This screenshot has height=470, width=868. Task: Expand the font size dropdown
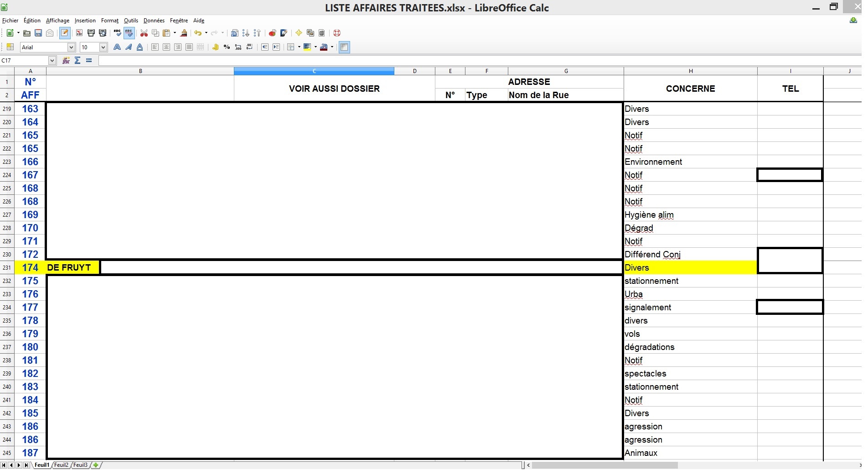[103, 47]
